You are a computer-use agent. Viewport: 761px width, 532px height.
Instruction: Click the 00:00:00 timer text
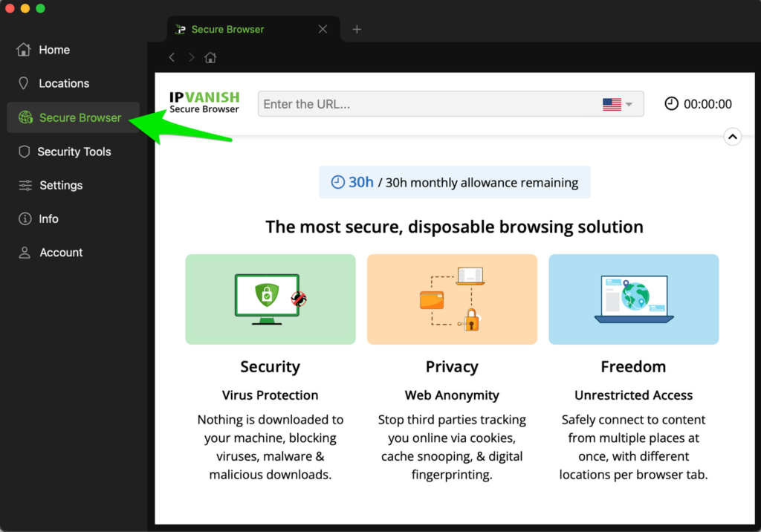tap(707, 104)
